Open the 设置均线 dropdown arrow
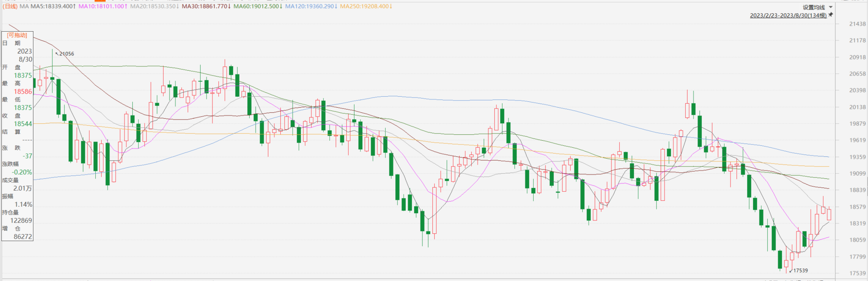The width and height of the screenshot is (868, 281). coord(831,7)
